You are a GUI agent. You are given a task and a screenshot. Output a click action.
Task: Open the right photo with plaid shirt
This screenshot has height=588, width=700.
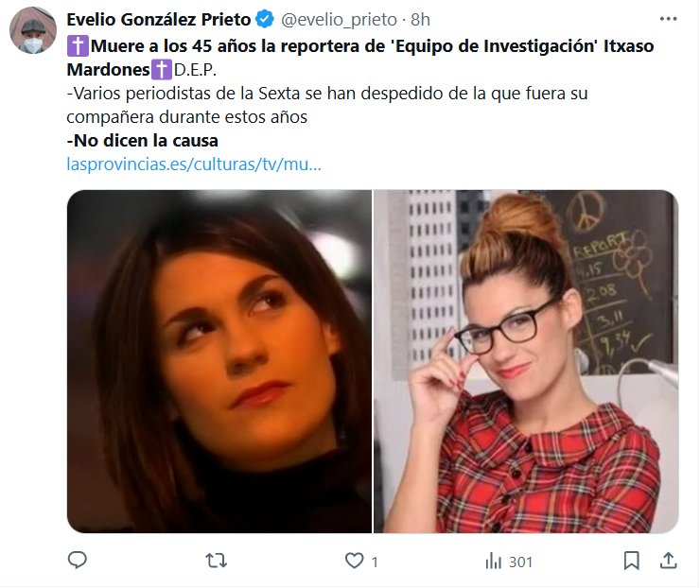click(x=526, y=361)
